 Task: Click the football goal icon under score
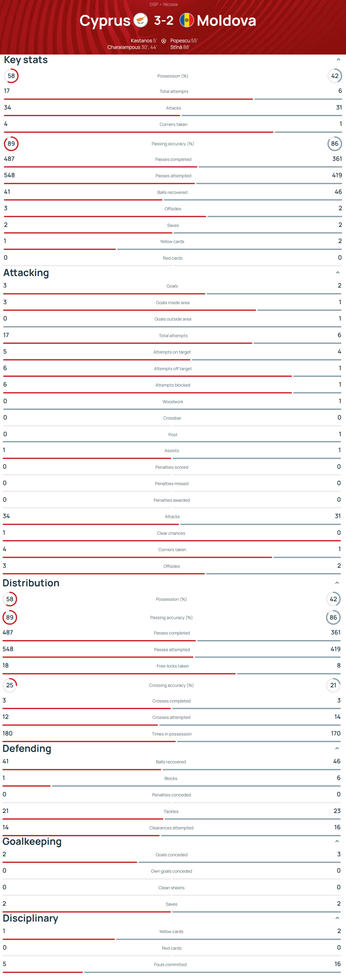164,41
